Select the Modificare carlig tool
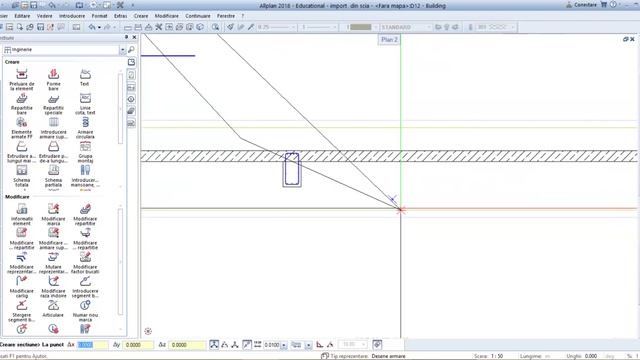640x360 pixels. pyautogui.click(x=22, y=287)
